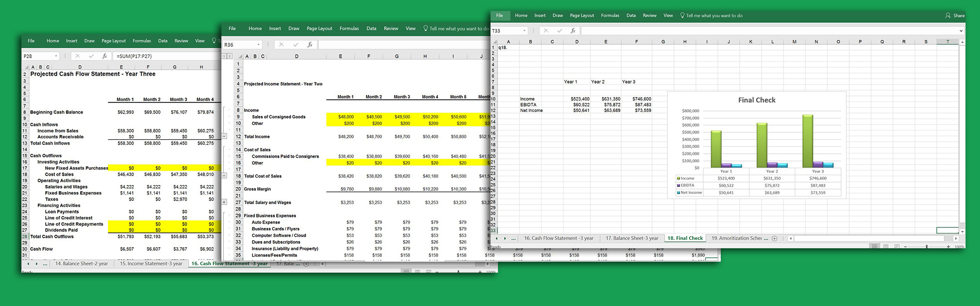The image size is (980, 306).
Task: Open 14. Balance Sheet-2 year sheet tab
Action: point(82,264)
